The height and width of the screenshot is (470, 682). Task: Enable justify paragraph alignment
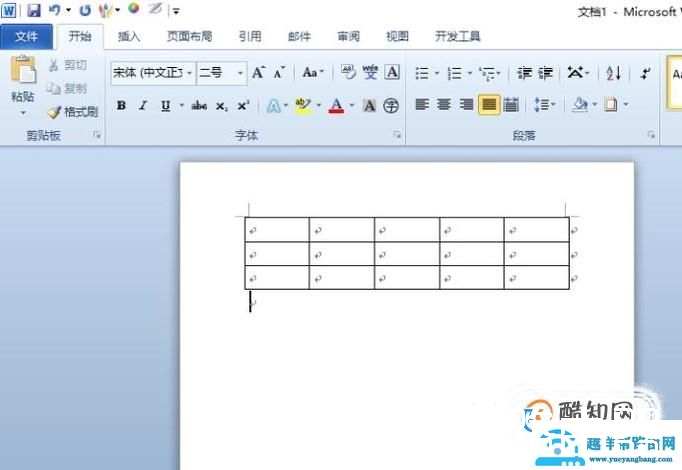489,105
